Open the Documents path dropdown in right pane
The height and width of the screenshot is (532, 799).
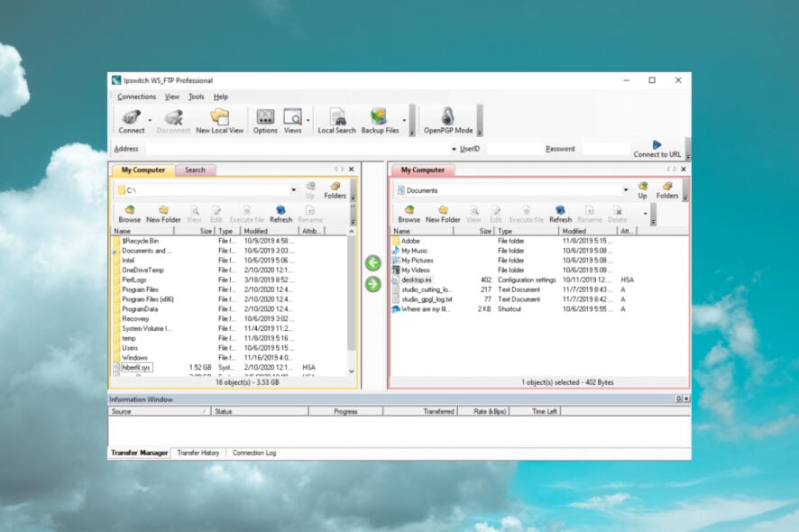point(626,190)
